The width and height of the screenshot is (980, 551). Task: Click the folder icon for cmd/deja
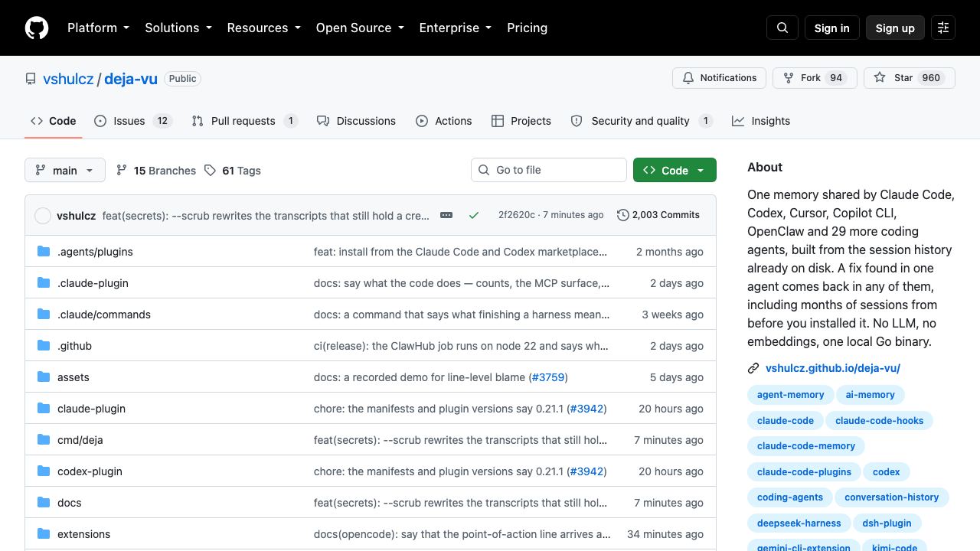(44, 439)
